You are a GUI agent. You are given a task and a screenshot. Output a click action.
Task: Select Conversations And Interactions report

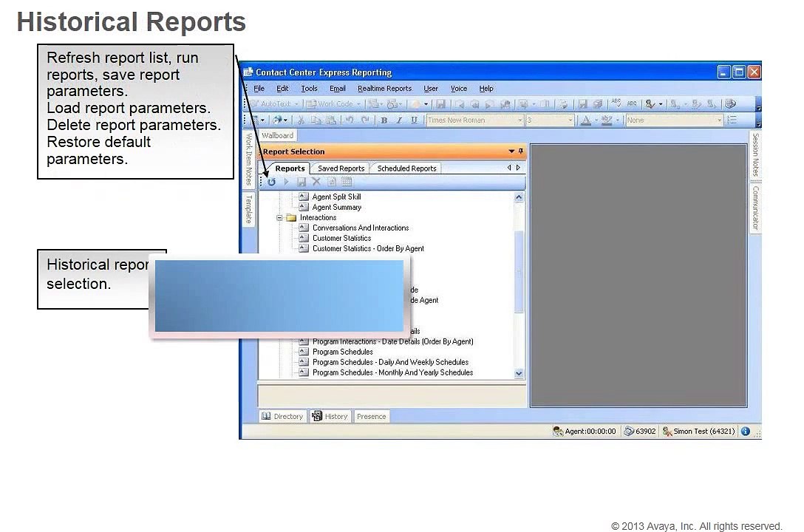(361, 228)
